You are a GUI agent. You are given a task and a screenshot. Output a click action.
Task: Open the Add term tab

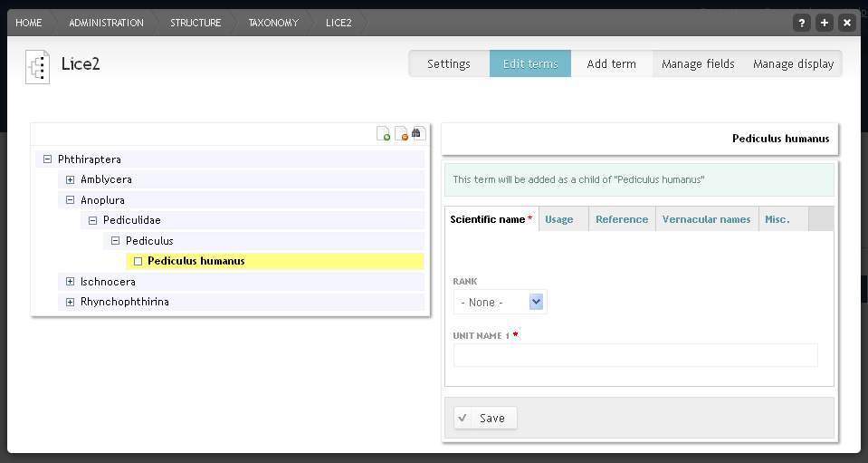[611, 63]
